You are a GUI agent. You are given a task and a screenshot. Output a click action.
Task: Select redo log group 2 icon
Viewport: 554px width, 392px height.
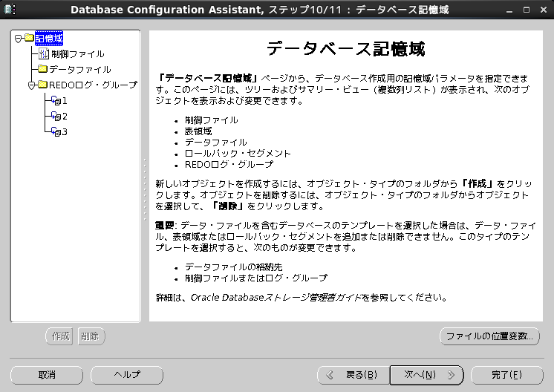56,117
